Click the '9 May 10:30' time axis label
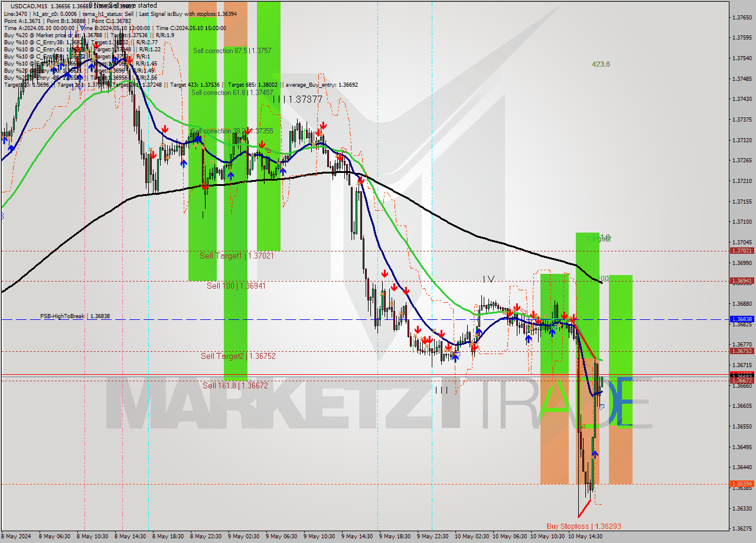This screenshot has width=756, height=543. [x=318, y=537]
